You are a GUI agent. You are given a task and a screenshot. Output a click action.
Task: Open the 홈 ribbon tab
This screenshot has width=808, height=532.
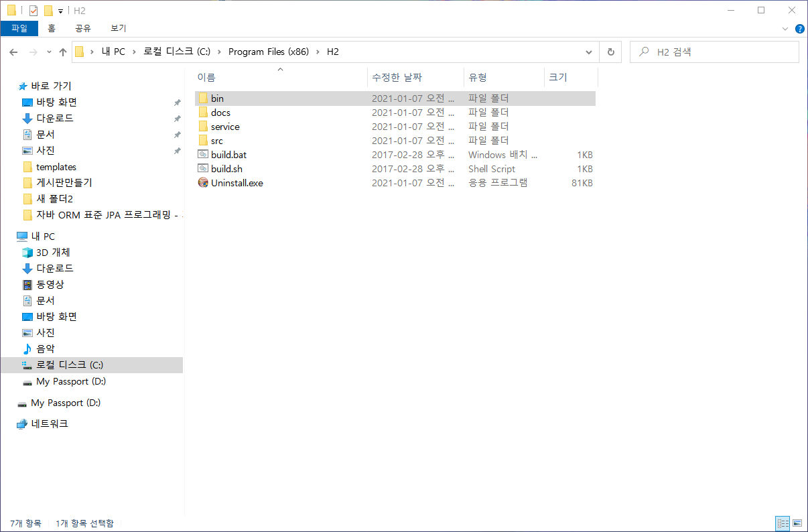(x=52, y=28)
